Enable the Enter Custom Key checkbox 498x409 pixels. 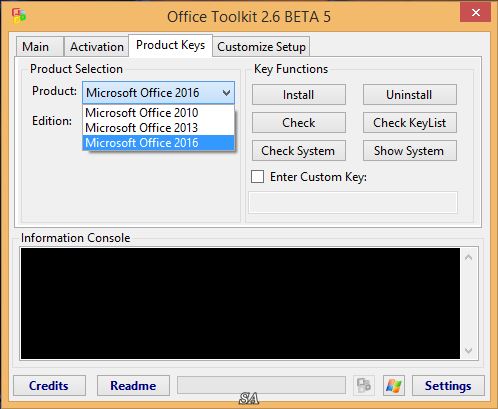[x=257, y=177]
